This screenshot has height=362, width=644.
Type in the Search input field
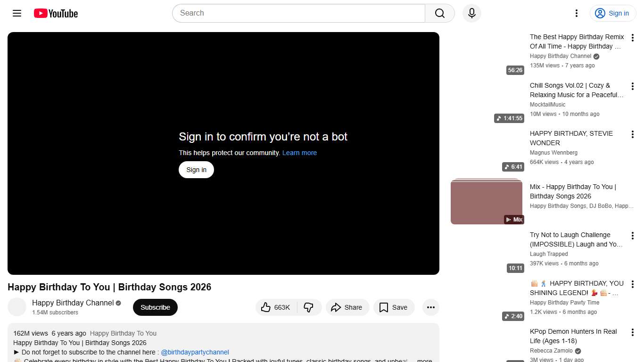pos(298,13)
